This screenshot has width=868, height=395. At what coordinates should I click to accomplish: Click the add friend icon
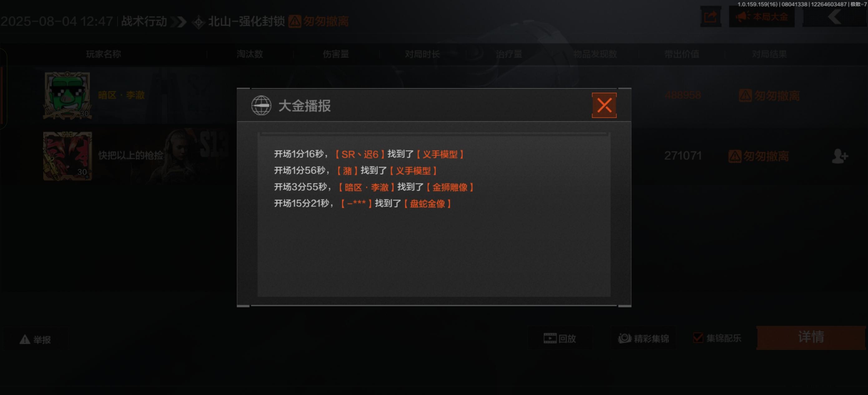click(x=839, y=156)
